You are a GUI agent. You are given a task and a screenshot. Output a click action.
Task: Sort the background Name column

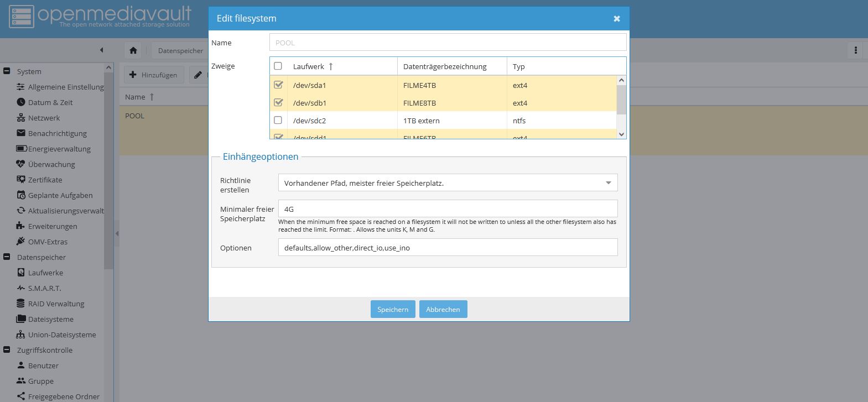pos(139,97)
